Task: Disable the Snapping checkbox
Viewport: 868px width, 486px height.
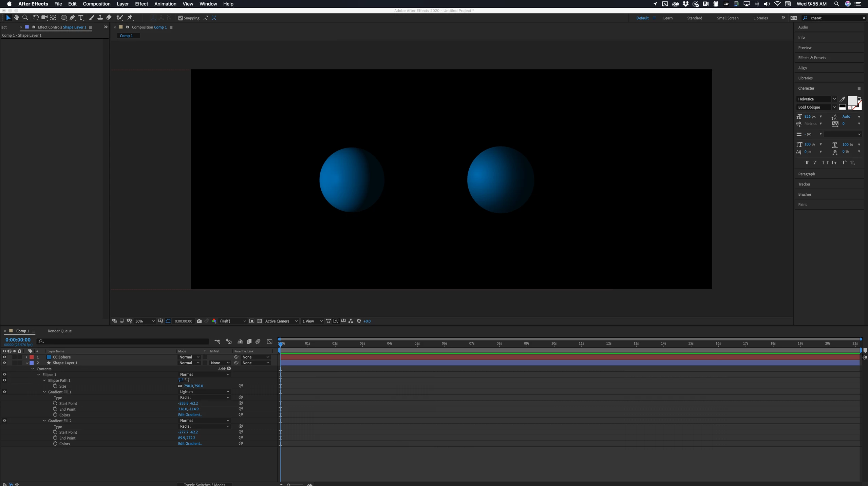Action: coord(181,18)
